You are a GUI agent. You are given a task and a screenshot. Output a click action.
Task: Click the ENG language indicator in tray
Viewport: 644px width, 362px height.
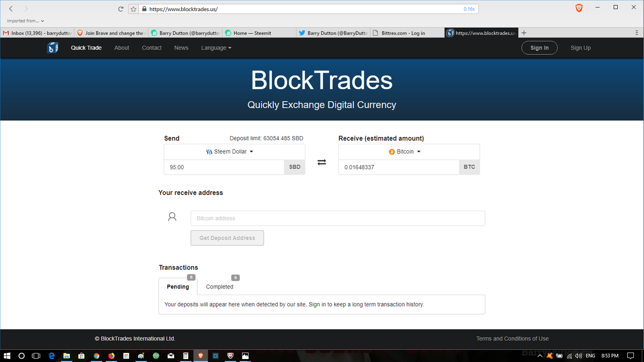coord(591,355)
